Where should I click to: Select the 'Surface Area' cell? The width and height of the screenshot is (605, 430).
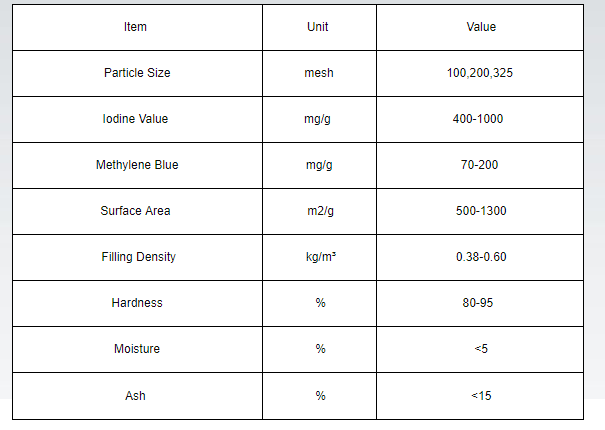(x=136, y=211)
